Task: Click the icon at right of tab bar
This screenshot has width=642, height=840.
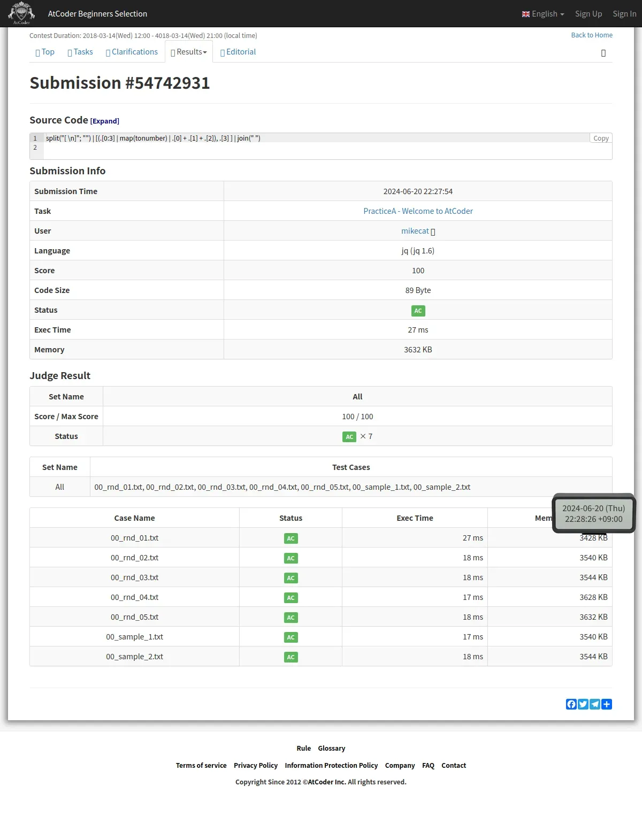Action: pyautogui.click(x=603, y=53)
